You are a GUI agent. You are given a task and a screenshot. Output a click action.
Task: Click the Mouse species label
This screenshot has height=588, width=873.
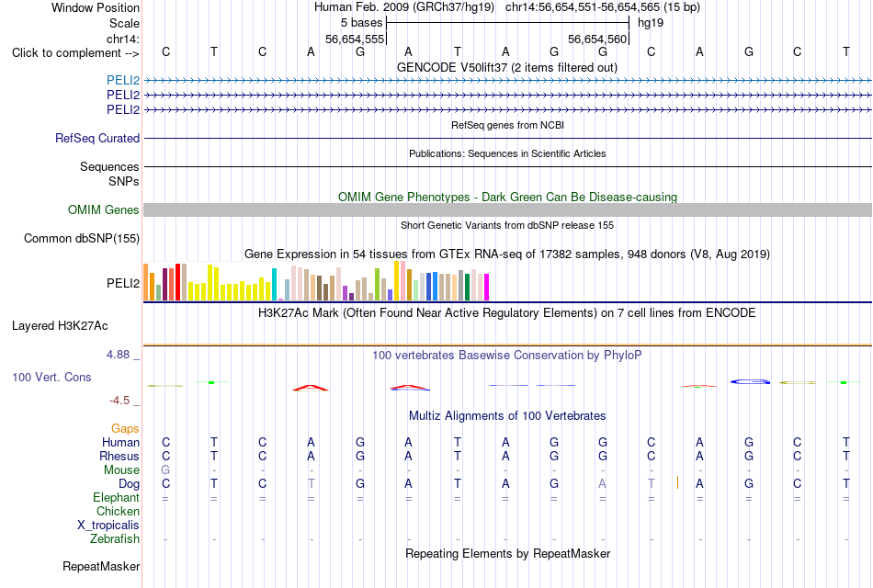tap(121, 470)
